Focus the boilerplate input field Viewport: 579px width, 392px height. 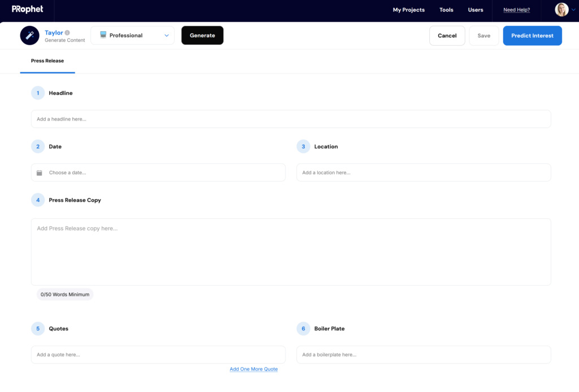click(x=424, y=355)
